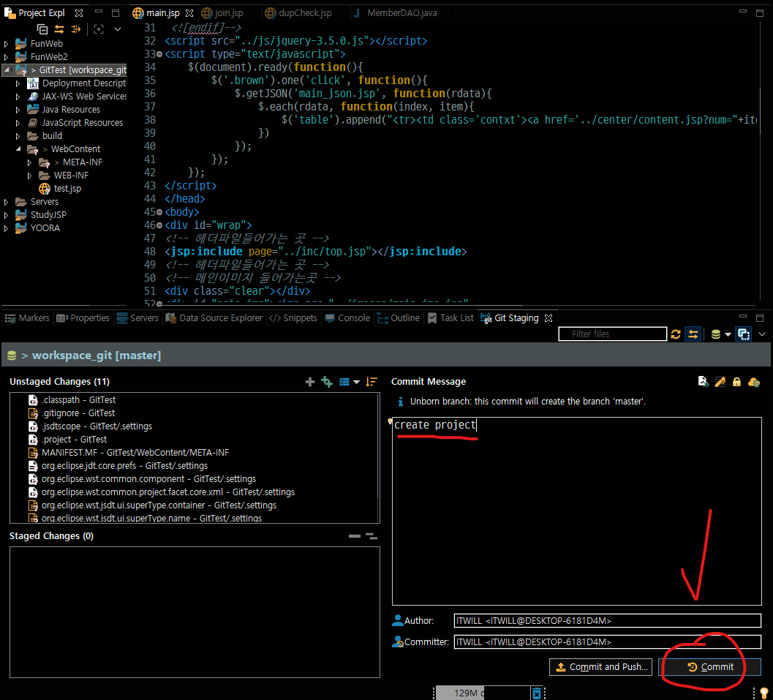Open the Markers view tab
The height and width of the screenshot is (700, 773).
(x=27, y=318)
